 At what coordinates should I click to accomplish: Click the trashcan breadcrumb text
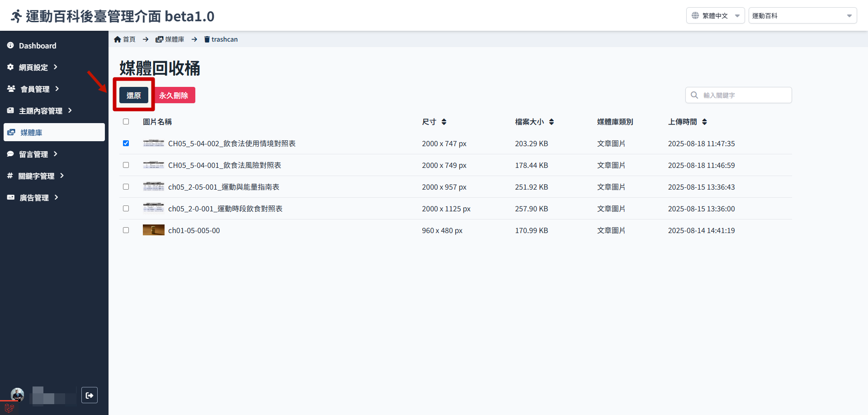point(225,39)
